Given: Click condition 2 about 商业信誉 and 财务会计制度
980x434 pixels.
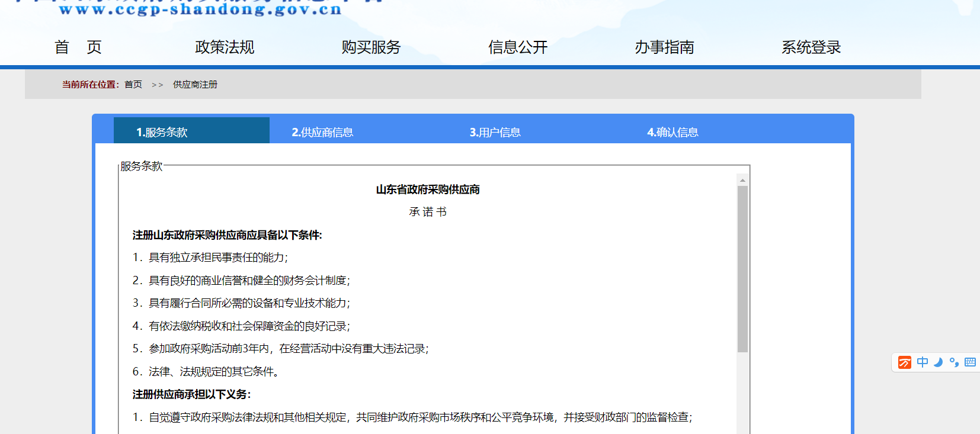Looking at the screenshot, I should coord(241,281).
